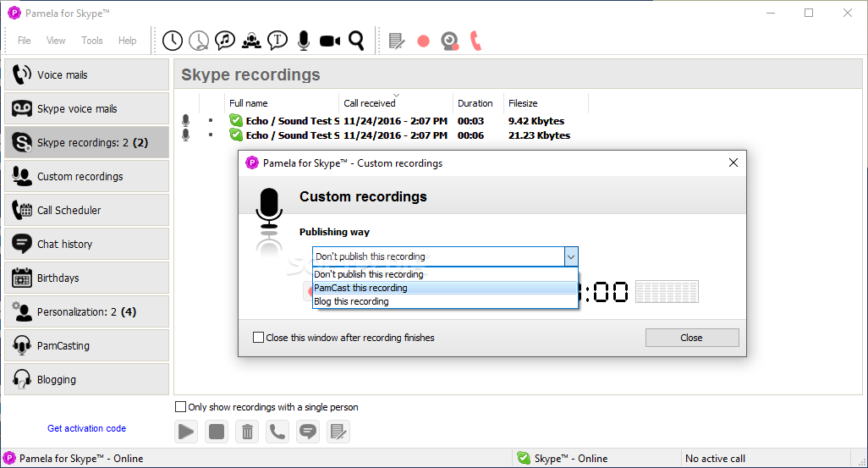Click the 21.23 Kbytes filesize cell

[539, 135]
